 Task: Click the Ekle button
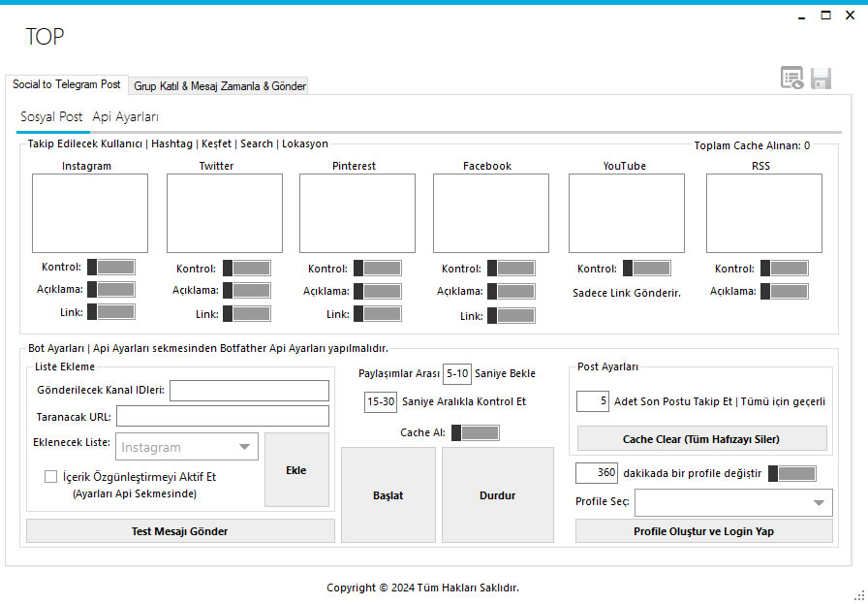pos(296,470)
